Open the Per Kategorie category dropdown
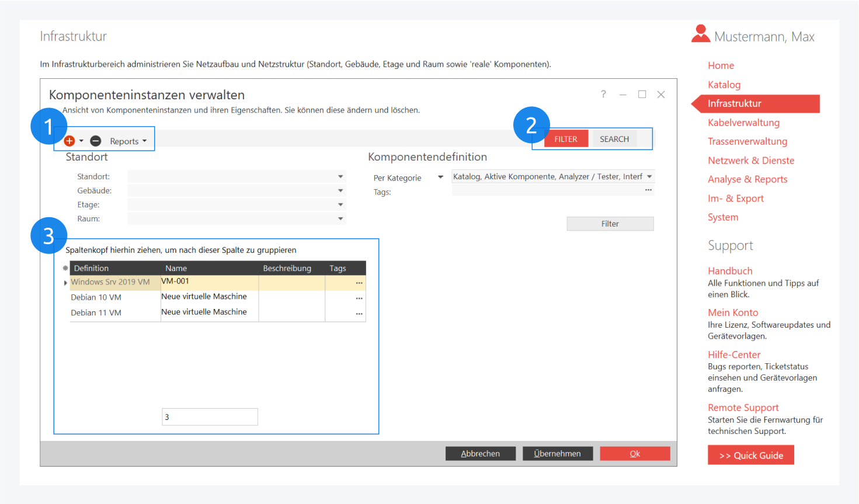This screenshot has height=504, width=859. click(x=440, y=178)
